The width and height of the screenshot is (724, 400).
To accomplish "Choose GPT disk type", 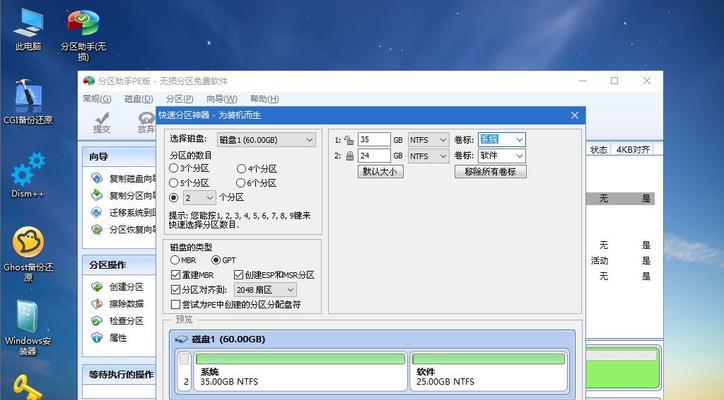I will 216,260.
